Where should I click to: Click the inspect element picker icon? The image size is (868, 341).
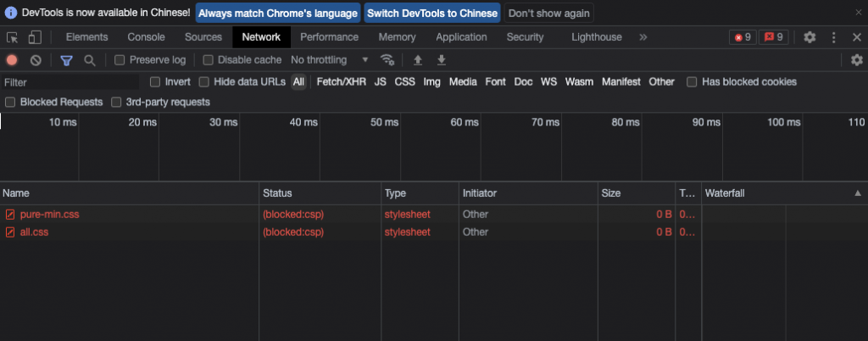13,37
